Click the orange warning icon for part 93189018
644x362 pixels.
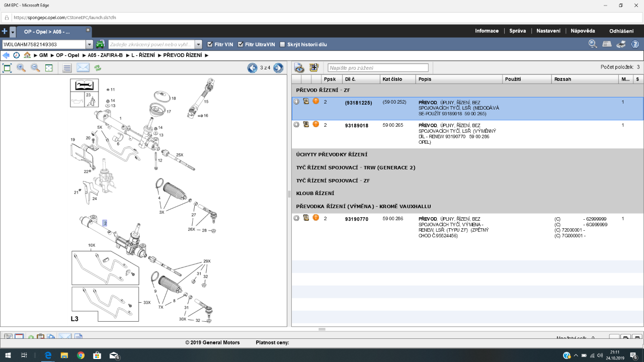[316, 124]
